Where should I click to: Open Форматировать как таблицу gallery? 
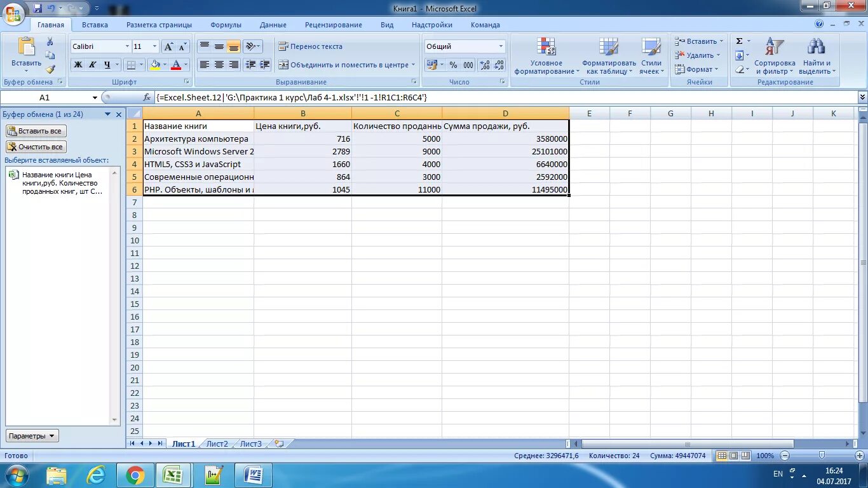(x=609, y=56)
